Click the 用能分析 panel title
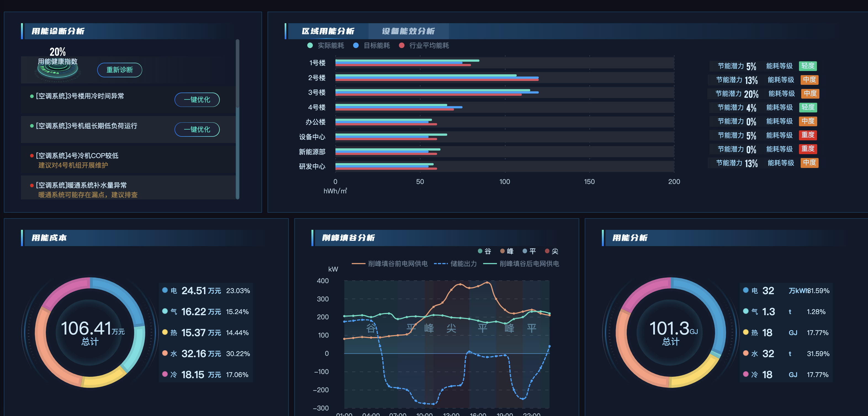 point(630,238)
